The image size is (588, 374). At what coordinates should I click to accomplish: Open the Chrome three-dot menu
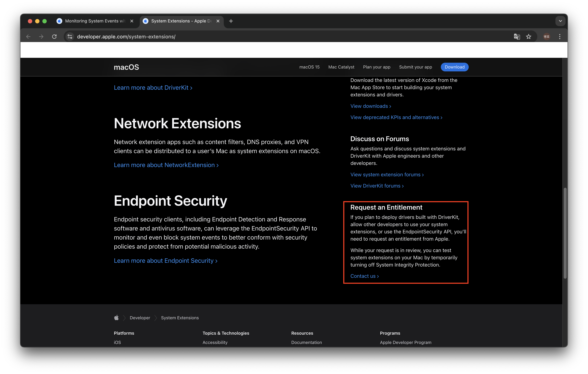click(560, 36)
